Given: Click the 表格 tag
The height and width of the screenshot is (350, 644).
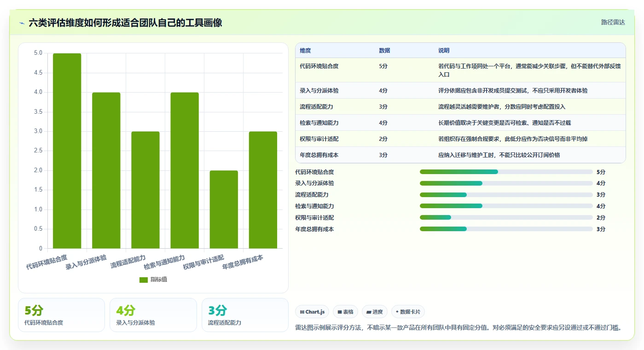Looking at the screenshot, I should (x=346, y=312).
